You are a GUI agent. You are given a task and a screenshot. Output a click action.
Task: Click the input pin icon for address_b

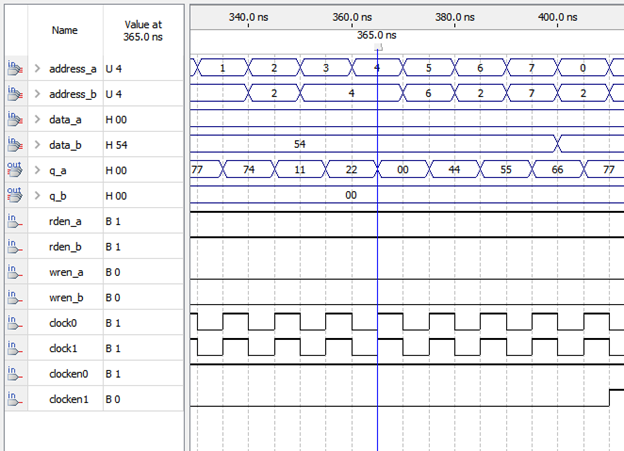click(16, 94)
